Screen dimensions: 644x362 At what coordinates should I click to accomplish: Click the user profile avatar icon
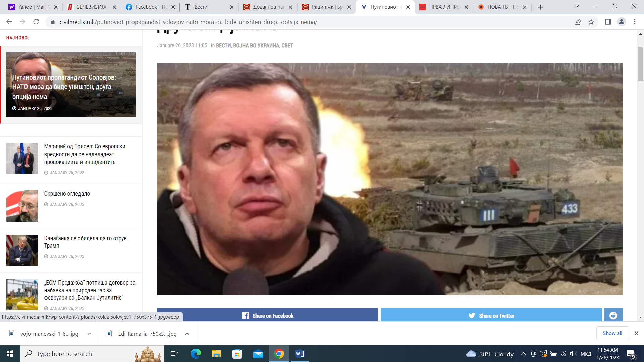tap(621, 22)
